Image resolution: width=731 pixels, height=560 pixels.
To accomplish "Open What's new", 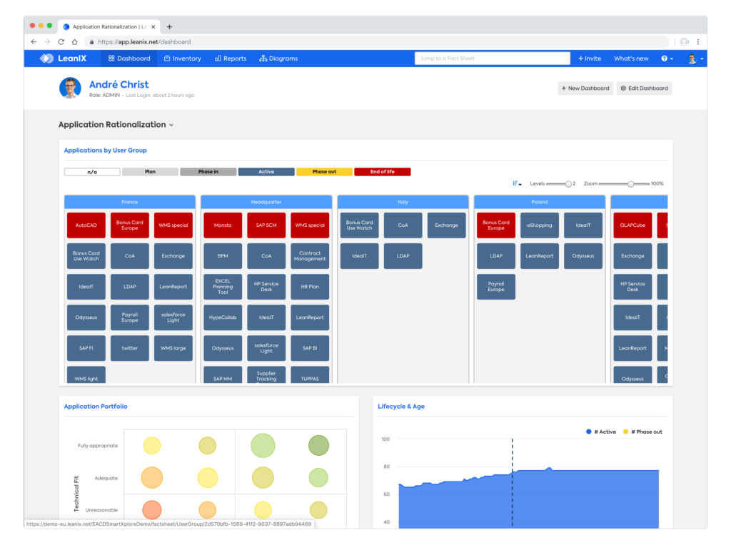I will [x=631, y=58].
